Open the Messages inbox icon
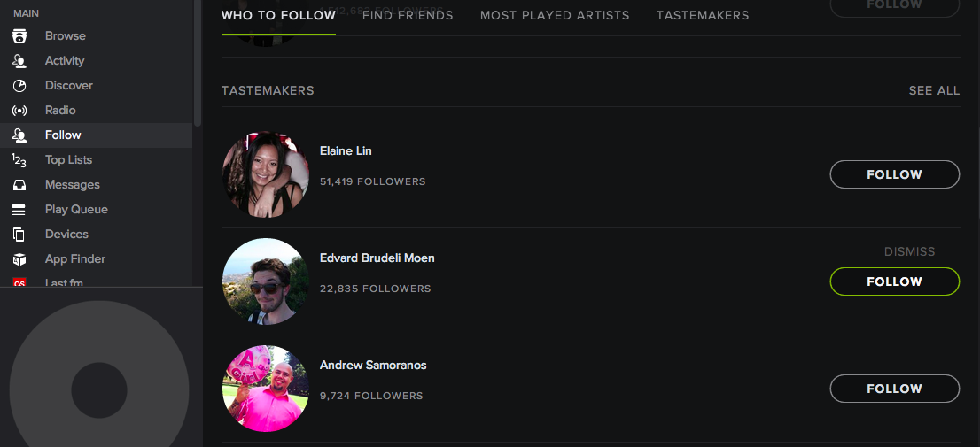 click(x=19, y=185)
